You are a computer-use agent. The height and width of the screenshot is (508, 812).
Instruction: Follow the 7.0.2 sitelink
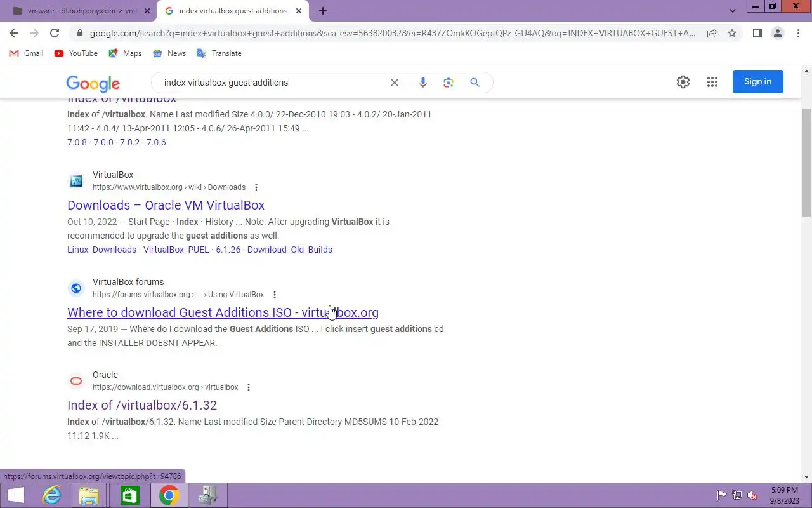[129, 142]
